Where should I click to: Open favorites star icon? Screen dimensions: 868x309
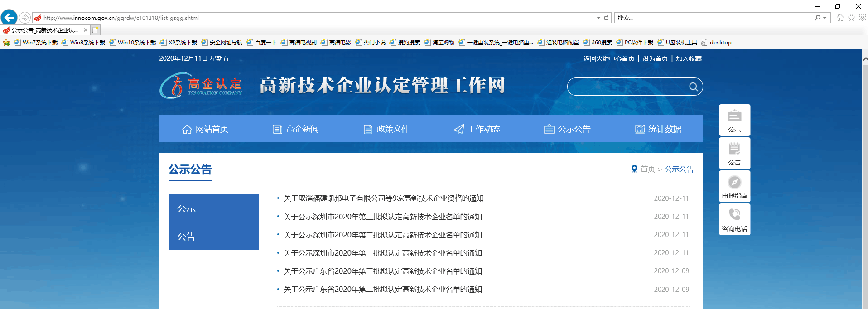852,17
